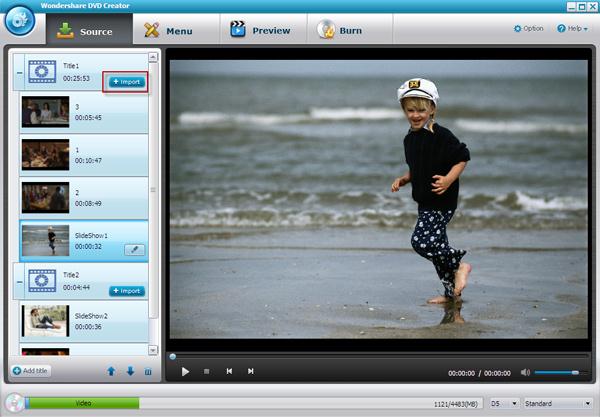The height and width of the screenshot is (417, 600).
Task: Click the beach photo preview area
Action: pyautogui.click(x=379, y=199)
